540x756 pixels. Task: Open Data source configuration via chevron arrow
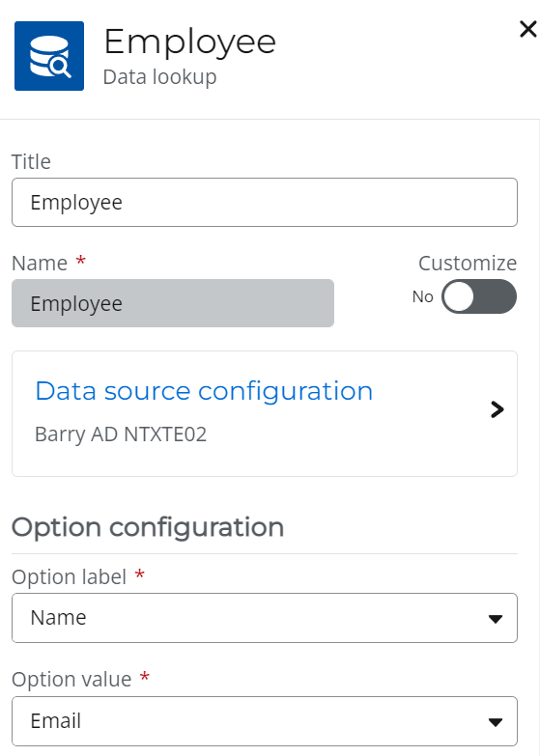pos(497,409)
